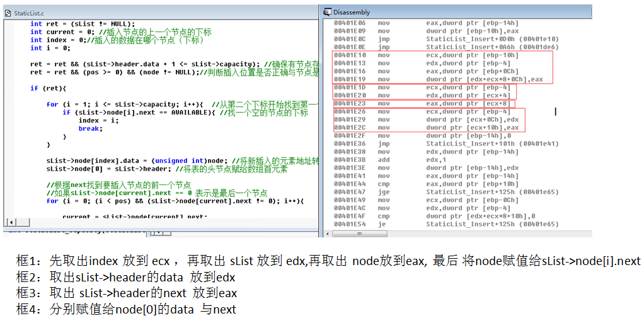The image size is (644, 328).
Task: Click code line 'int current = 0;'
Action: [62, 32]
